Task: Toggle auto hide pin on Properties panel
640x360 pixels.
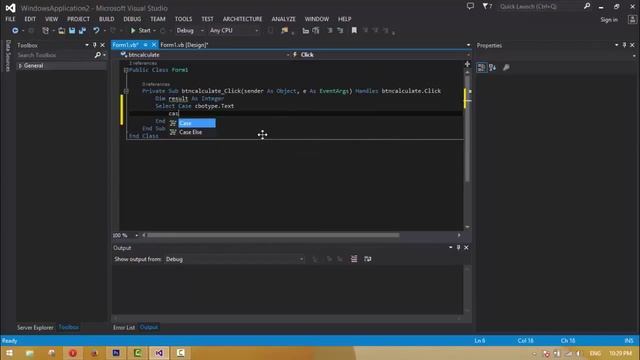Action: [x=624, y=45]
